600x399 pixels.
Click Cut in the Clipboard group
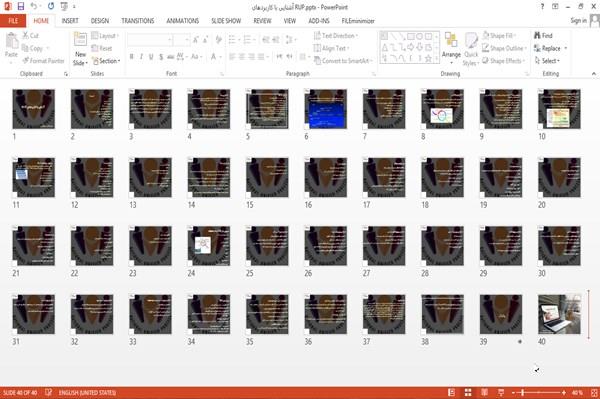pyautogui.click(x=31, y=36)
